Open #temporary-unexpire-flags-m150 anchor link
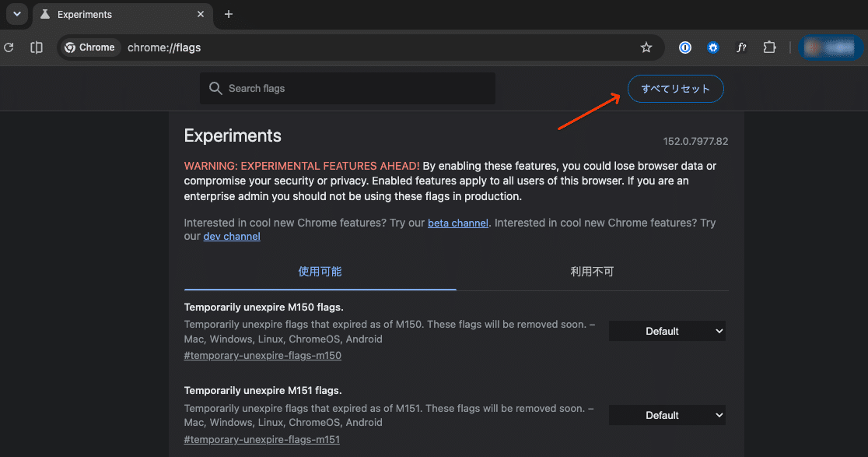The image size is (868, 457). click(x=262, y=356)
